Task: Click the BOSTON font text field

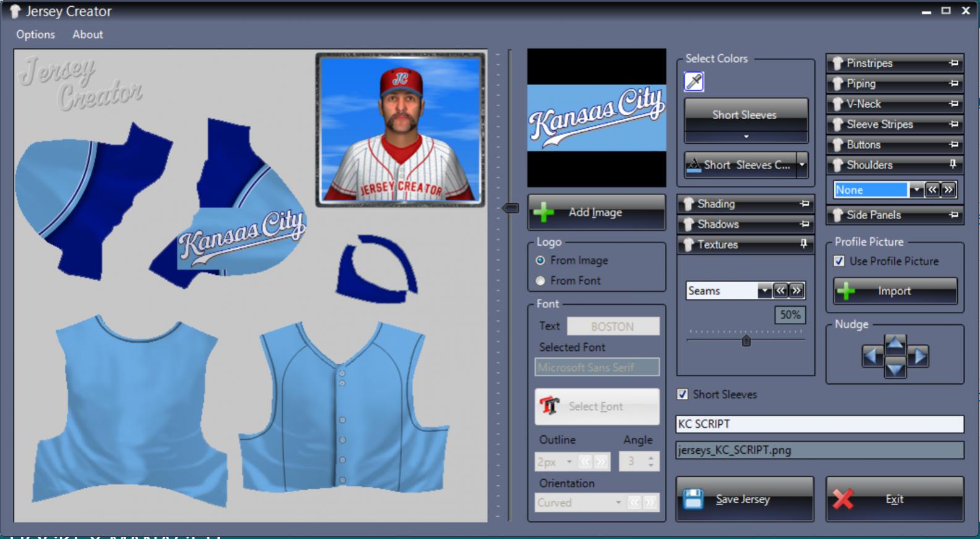Action: click(613, 326)
